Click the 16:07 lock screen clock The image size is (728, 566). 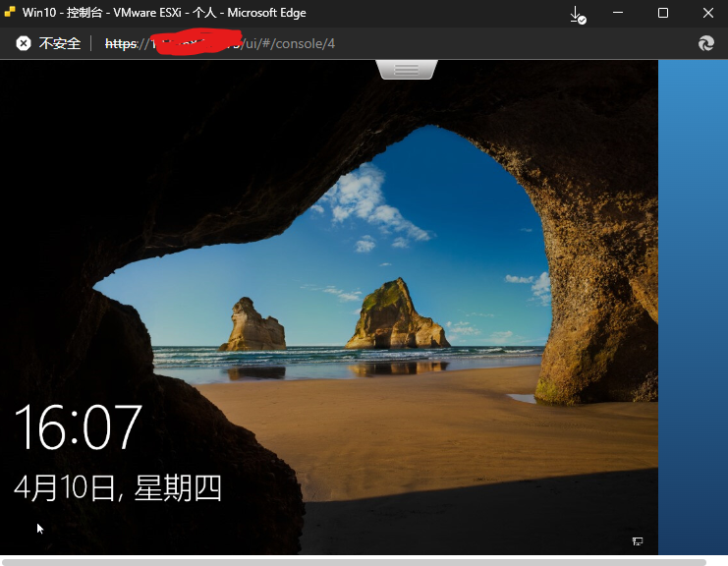[78, 427]
